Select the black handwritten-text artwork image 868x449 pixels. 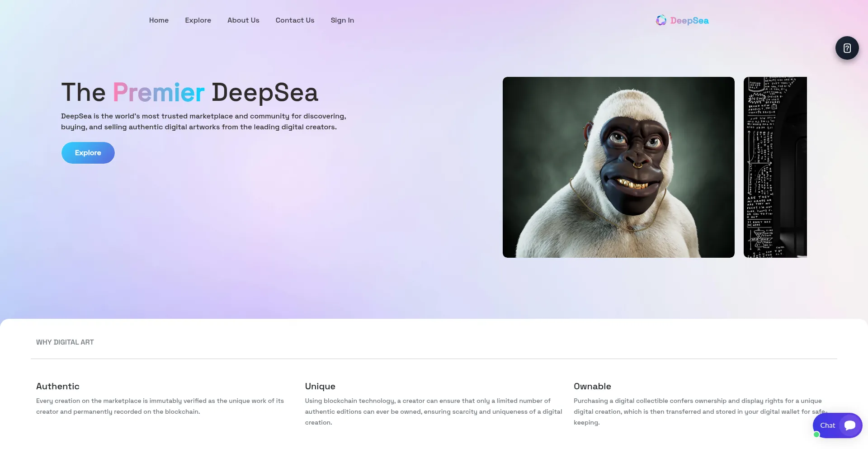[x=775, y=167]
